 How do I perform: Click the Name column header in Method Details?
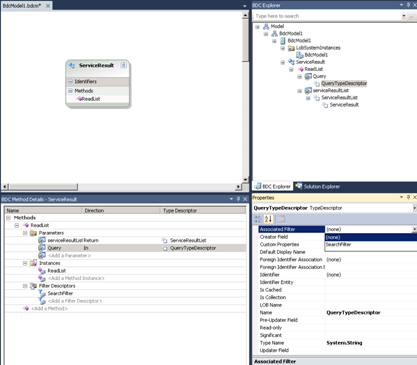[x=43, y=210]
